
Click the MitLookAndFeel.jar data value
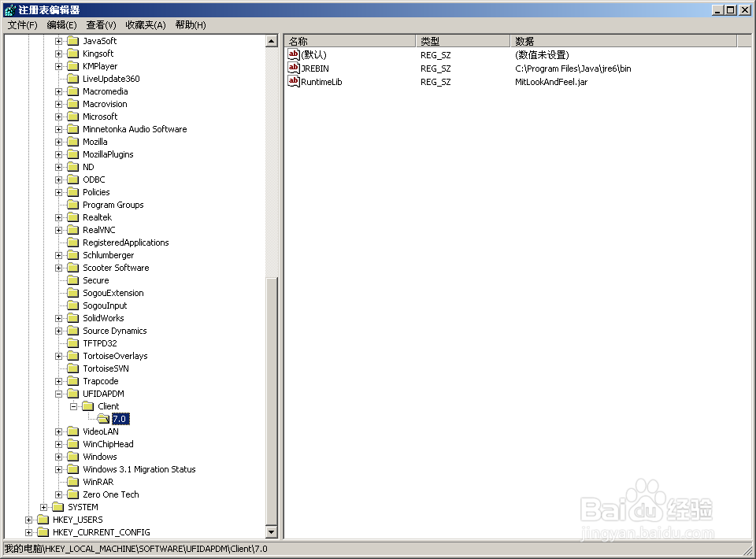coord(551,82)
